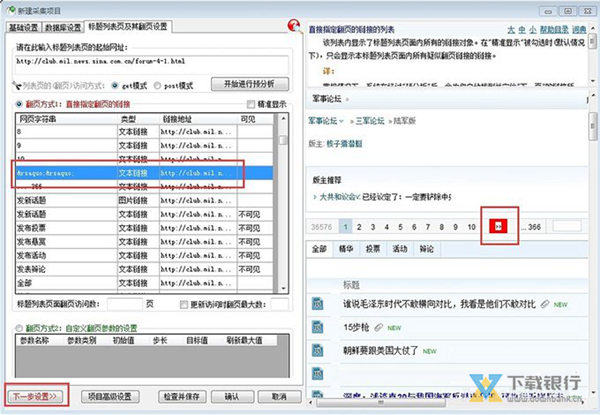The height and width of the screenshot is (415, 600).
Task: Expand the 军事论坛 breadcrumb dropdown arrow
Action: [341, 121]
